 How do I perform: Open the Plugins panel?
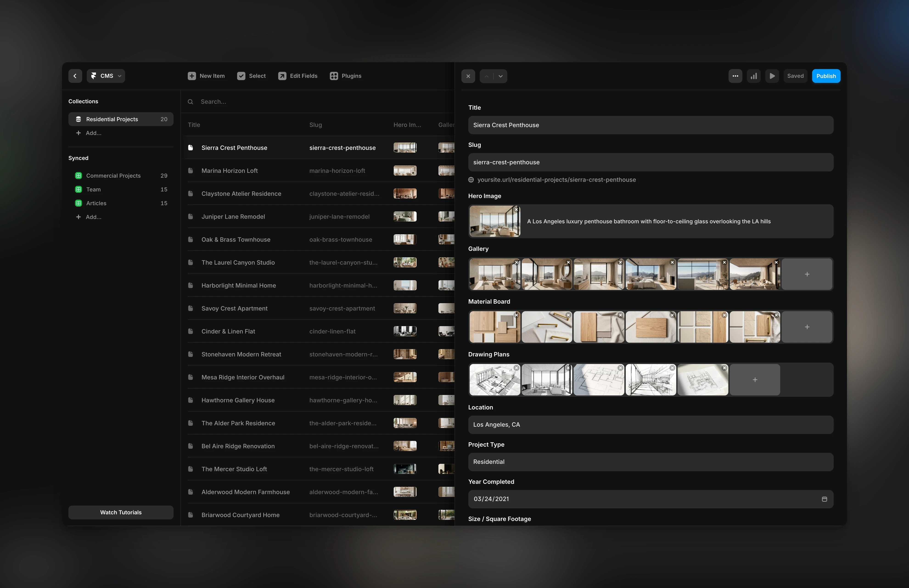(x=345, y=76)
